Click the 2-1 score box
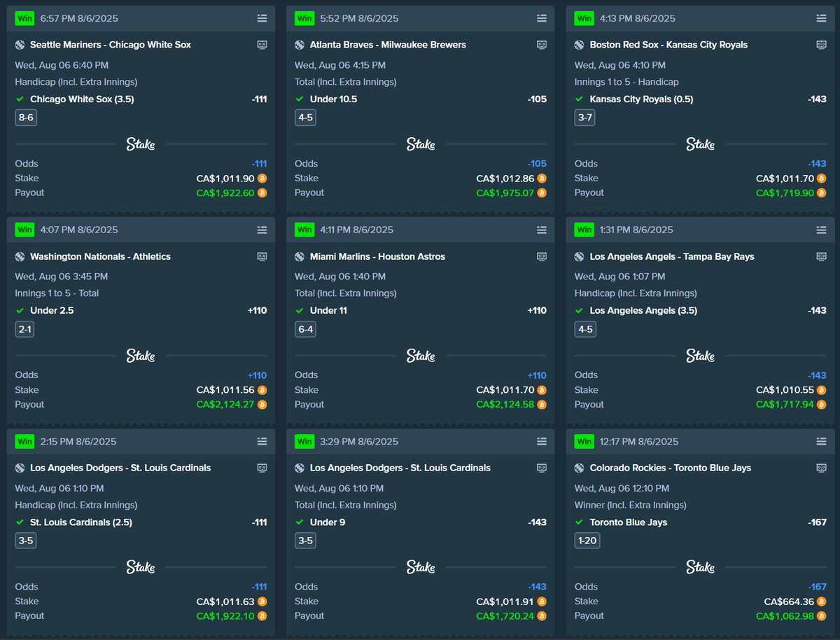This screenshot has height=640, width=840. (x=25, y=329)
